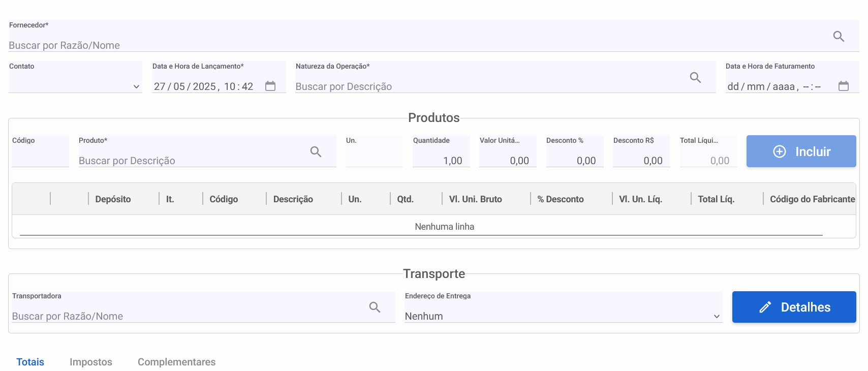Screen dimensions: 868x371
Task: Click the It. column header
Action: (170, 199)
